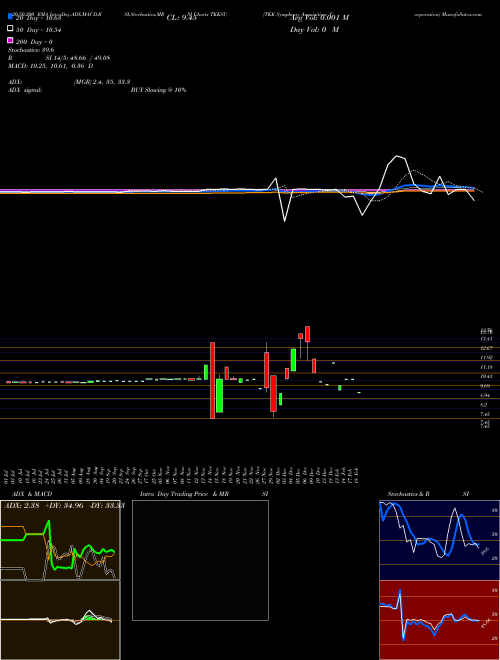Click the 8.2 price axis label

click(484, 405)
